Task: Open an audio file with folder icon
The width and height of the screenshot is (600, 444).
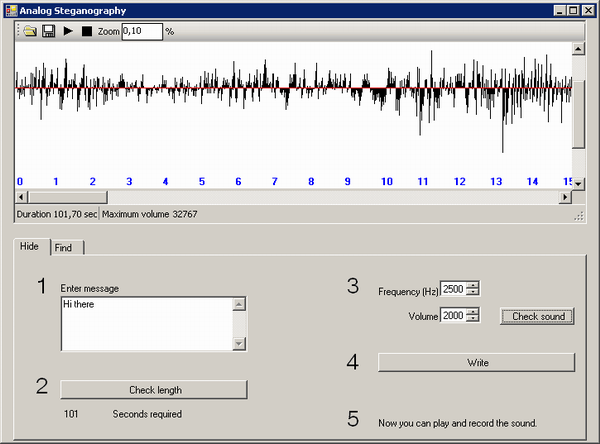Action: (30, 31)
